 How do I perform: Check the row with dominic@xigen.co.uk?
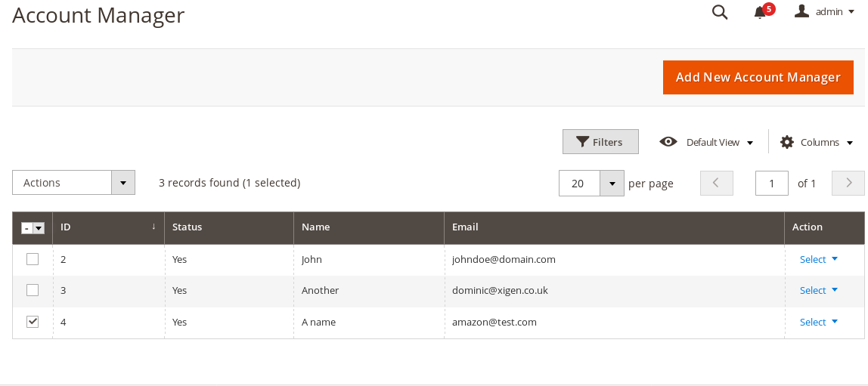tap(33, 290)
